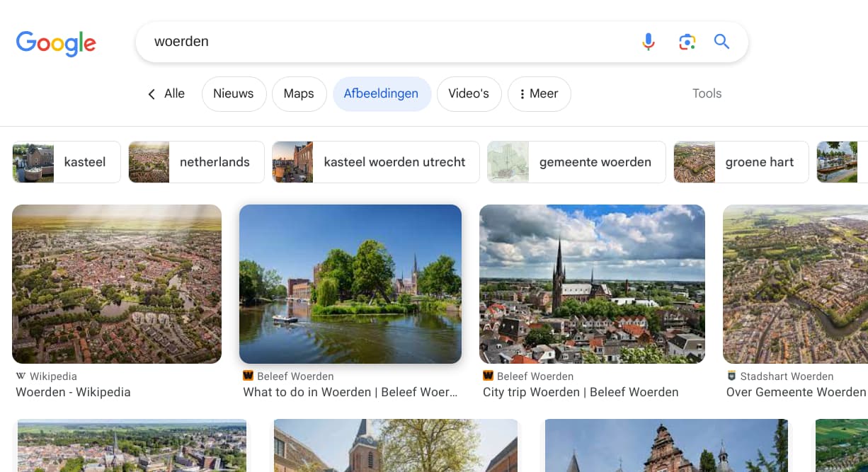Screen dimensions: 868x472
Task: Click the Stadshart Woerden favicon
Action: point(731,376)
